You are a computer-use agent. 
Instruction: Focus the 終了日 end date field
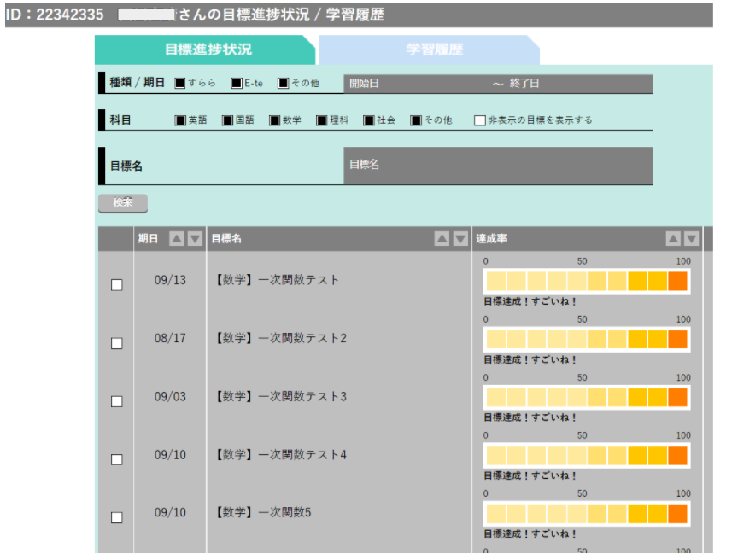point(579,84)
